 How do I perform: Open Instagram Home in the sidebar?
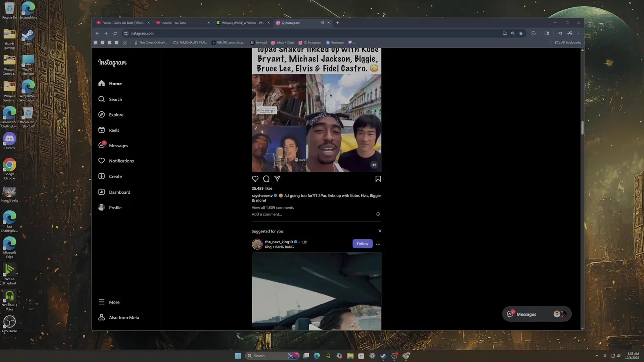(110, 84)
